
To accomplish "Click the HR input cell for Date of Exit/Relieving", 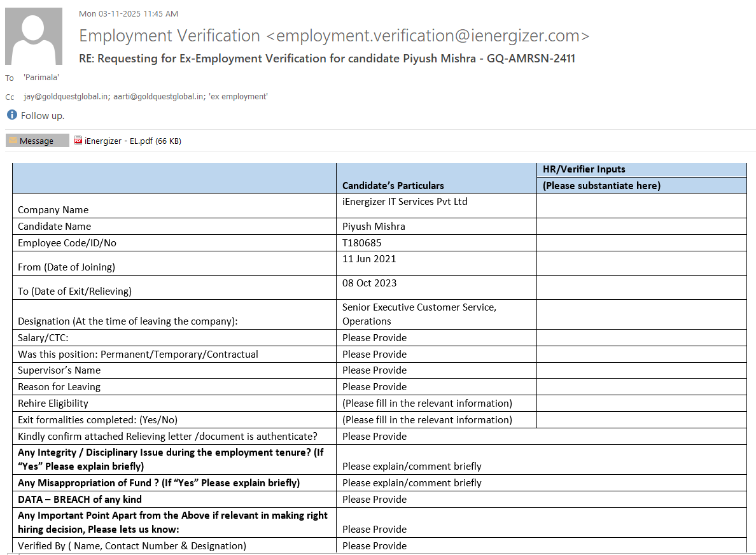I will [641, 288].
